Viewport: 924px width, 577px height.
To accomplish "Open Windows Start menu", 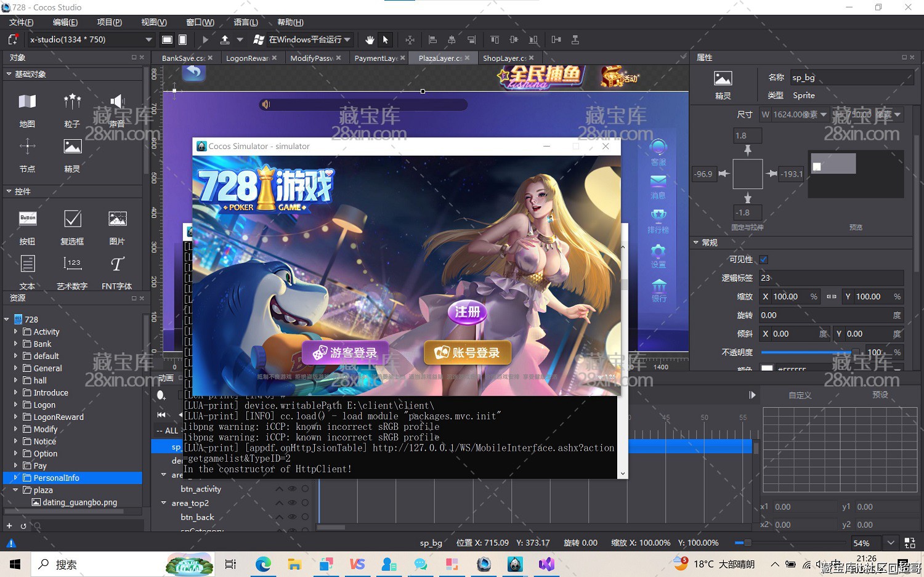I will tap(15, 564).
